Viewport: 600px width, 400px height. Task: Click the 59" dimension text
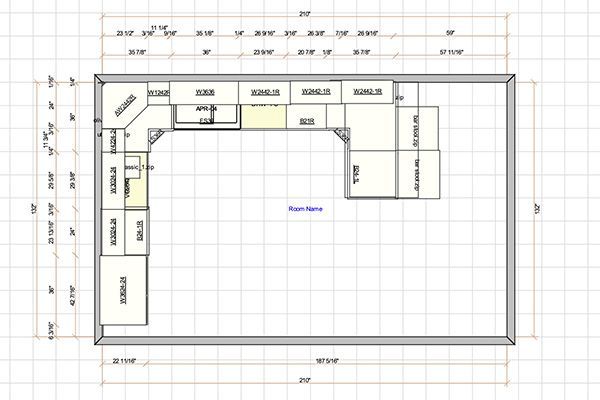click(450, 33)
